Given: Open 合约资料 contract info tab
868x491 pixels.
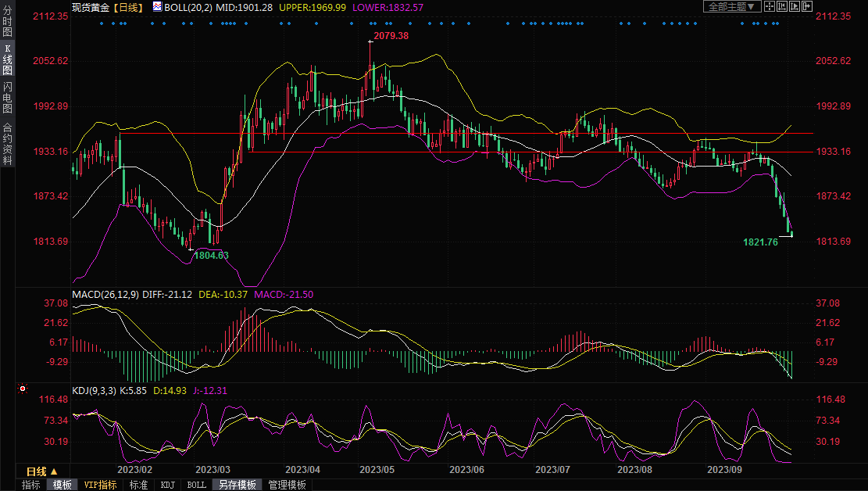Looking at the screenshot, I should tap(7, 144).
